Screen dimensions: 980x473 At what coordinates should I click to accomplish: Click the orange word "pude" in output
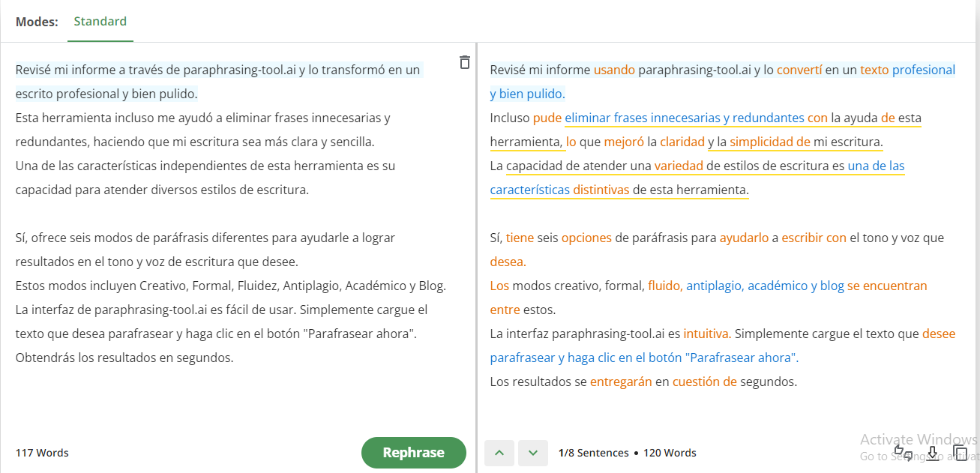click(x=547, y=118)
